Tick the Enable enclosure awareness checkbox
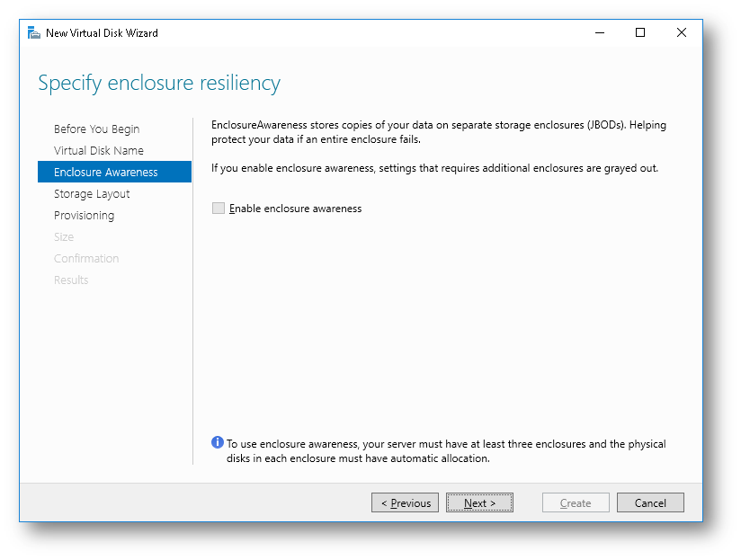The image size is (741, 560). point(219,209)
